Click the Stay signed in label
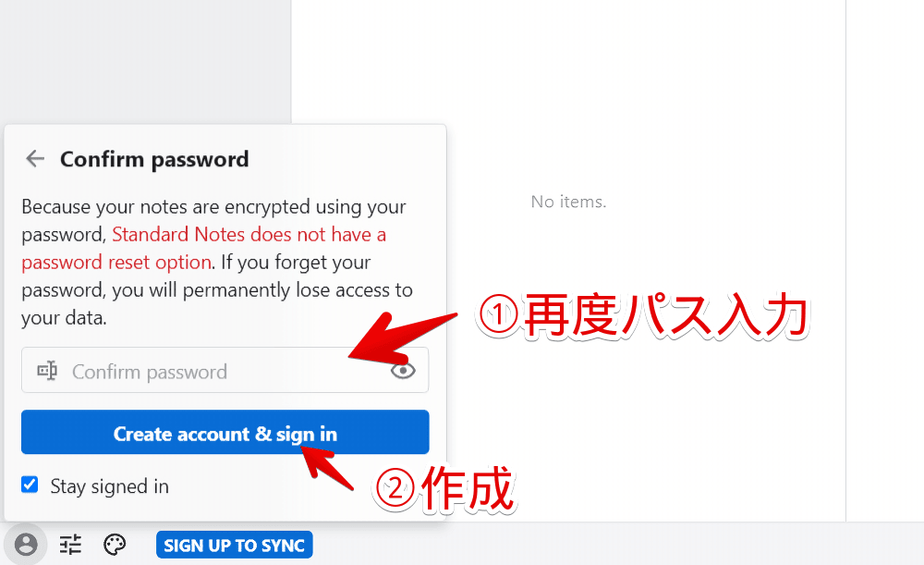The image size is (924, 565). [110, 486]
